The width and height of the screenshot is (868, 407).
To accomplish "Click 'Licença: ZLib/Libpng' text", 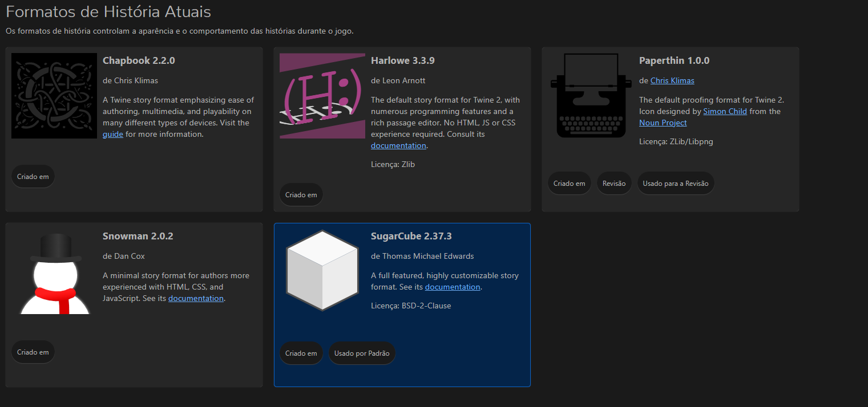I will tap(676, 141).
